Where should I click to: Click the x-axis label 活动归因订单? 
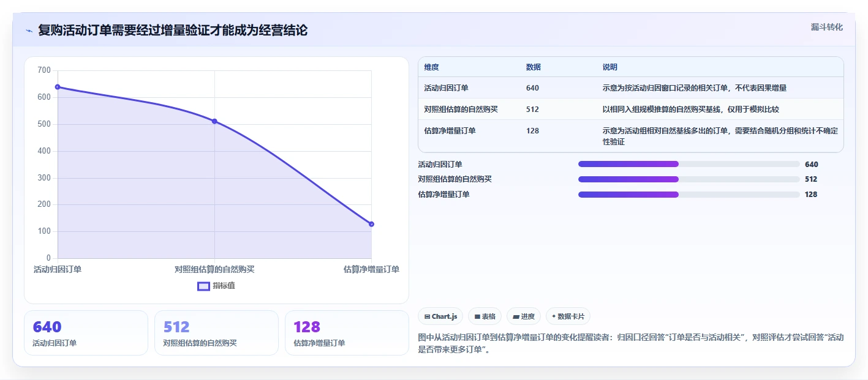tap(58, 269)
